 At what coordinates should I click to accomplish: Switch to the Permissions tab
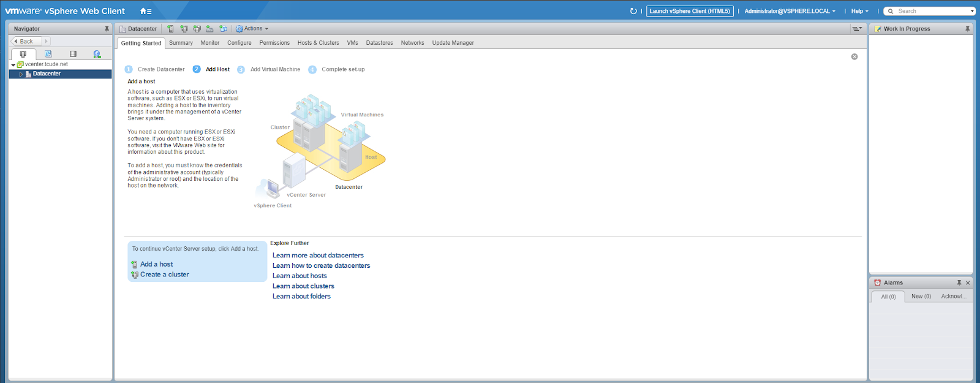(274, 43)
